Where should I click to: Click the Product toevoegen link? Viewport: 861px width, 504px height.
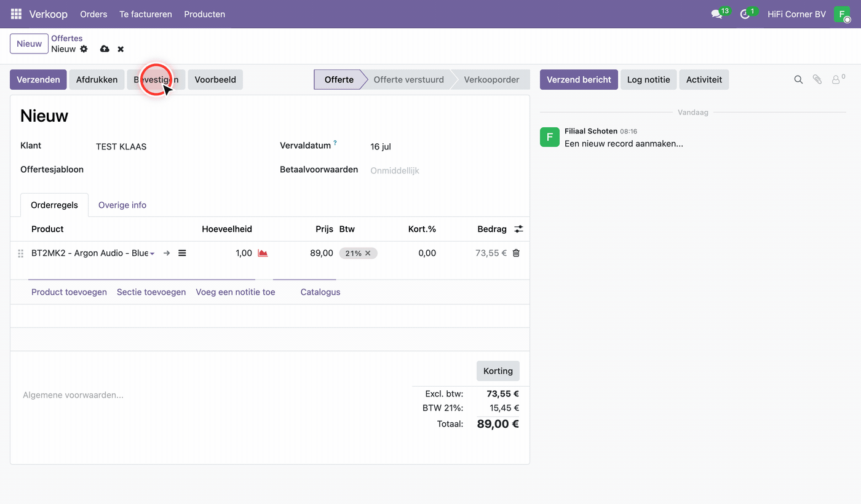(x=69, y=292)
